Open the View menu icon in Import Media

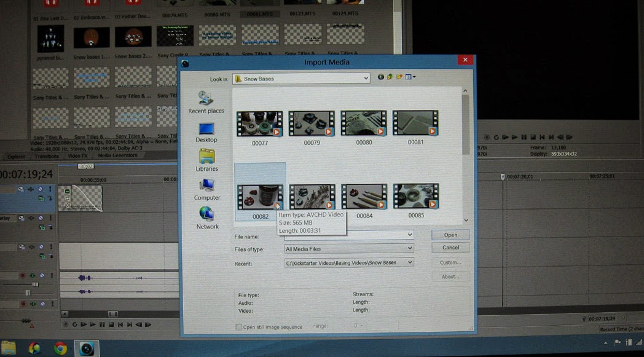tap(410, 77)
